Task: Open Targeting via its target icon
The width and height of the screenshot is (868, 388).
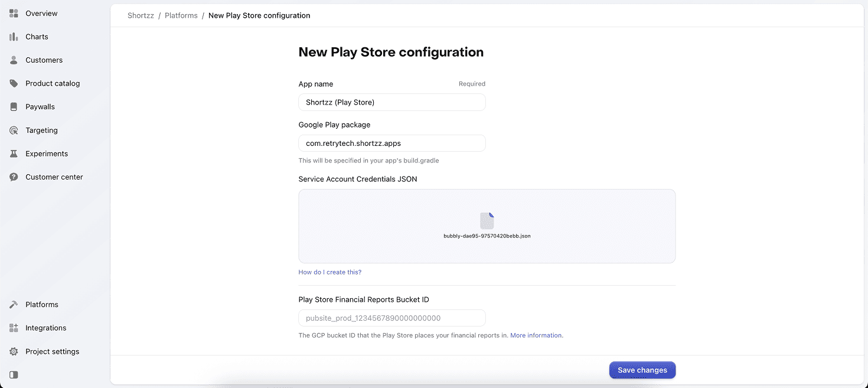Action: (14, 131)
